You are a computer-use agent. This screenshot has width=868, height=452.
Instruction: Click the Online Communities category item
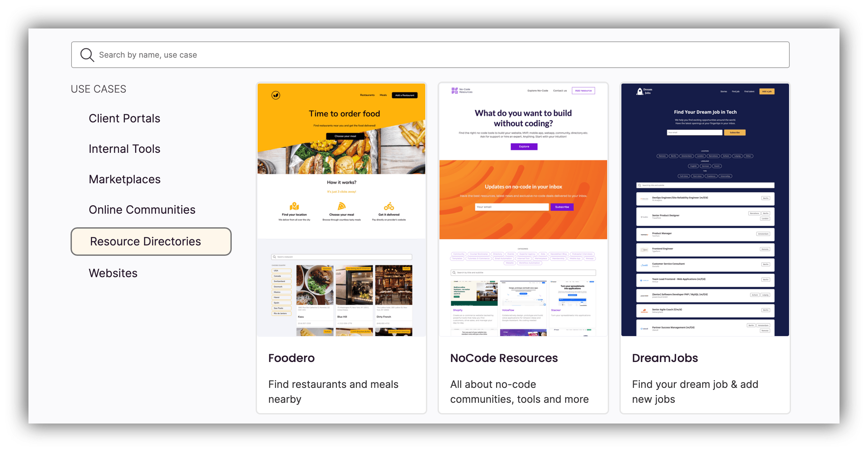[143, 209]
